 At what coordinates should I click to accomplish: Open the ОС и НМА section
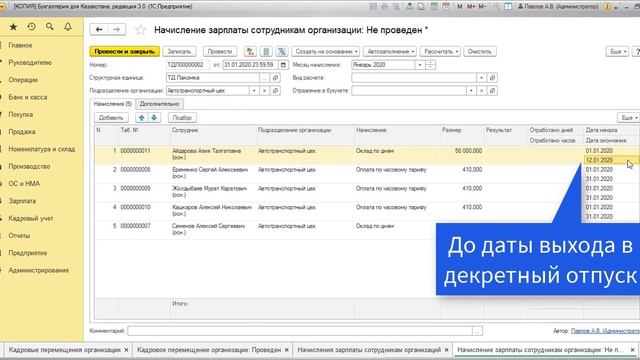click(x=24, y=184)
